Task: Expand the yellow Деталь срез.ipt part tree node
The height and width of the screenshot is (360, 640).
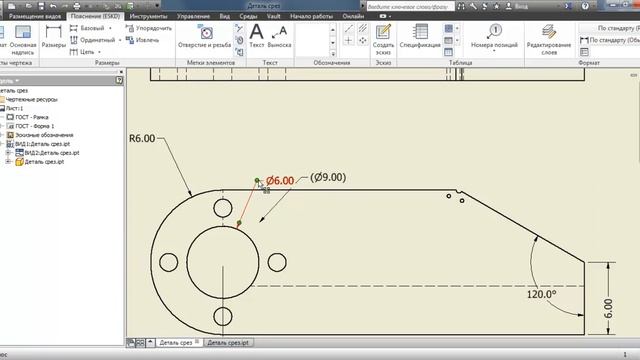Action: (8, 162)
